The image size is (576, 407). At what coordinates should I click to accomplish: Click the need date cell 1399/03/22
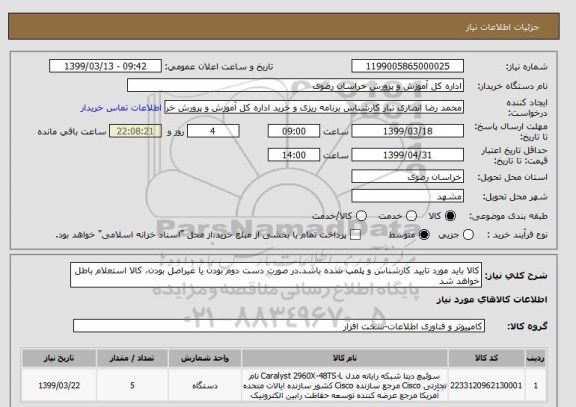click(59, 385)
